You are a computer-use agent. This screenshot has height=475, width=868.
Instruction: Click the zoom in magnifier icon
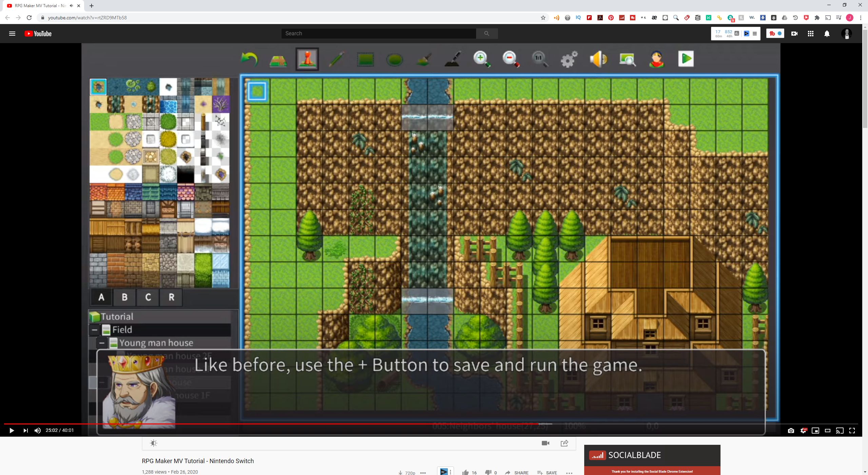tap(482, 59)
